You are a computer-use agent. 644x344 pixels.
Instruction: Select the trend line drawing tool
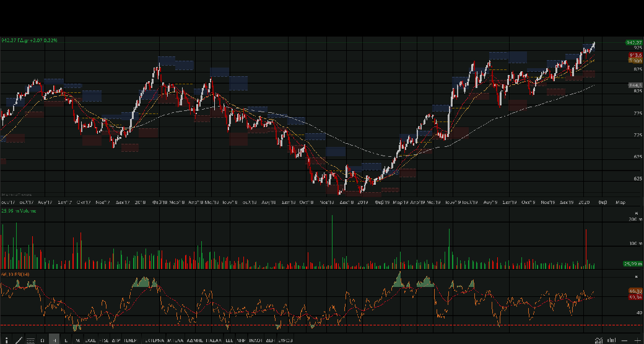(x=19, y=340)
